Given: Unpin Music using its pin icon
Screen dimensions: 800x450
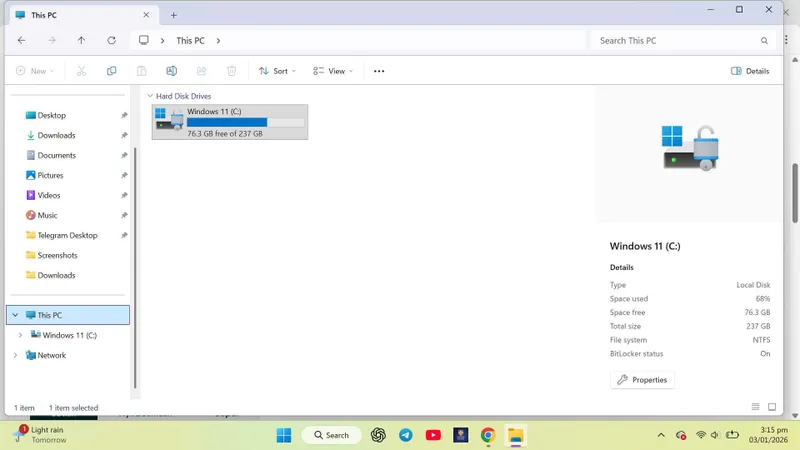Looking at the screenshot, I should [x=124, y=215].
